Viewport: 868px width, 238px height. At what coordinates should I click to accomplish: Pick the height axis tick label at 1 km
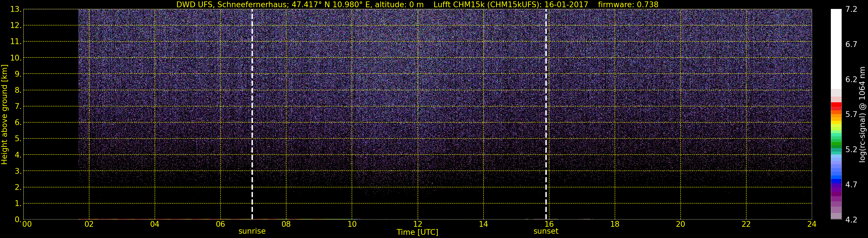point(18,204)
